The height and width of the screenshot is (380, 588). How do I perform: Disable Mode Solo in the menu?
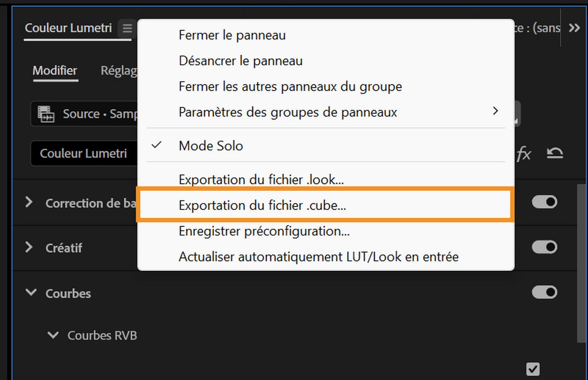click(210, 146)
